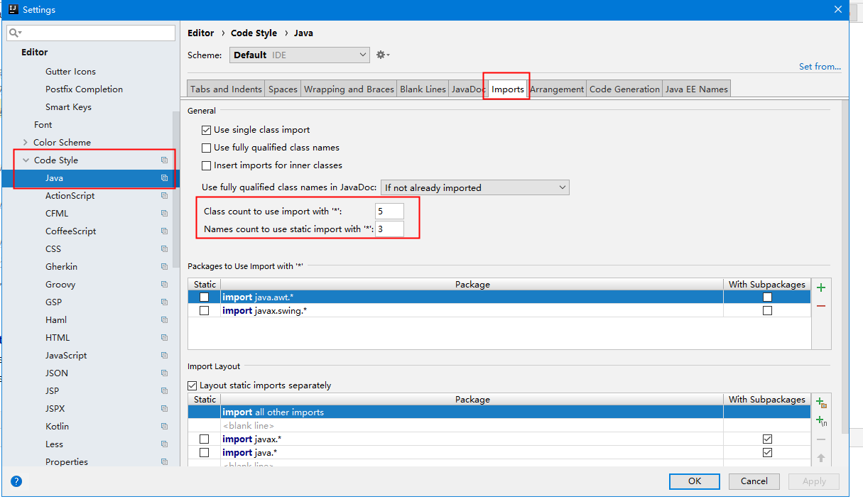
Task: Select Properties in code style list
Action: [x=67, y=462]
